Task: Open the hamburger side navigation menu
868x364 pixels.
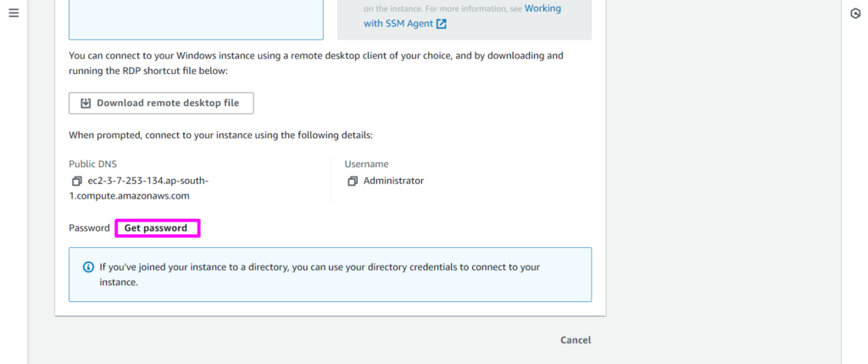Action: pos(14,14)
